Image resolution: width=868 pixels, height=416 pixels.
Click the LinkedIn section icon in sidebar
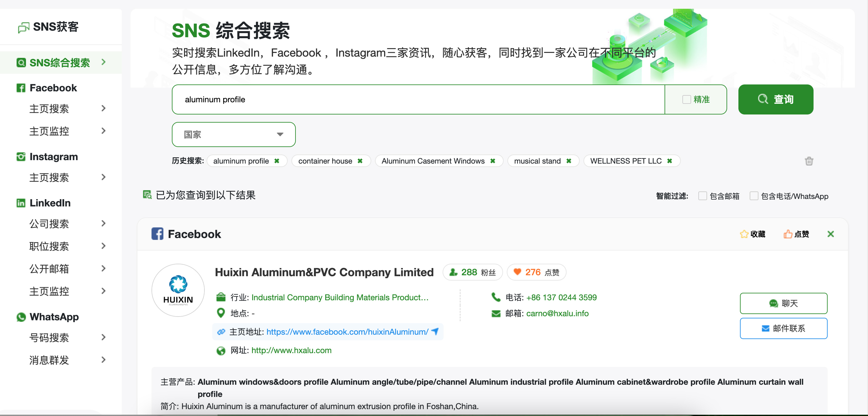pos(21,203)
